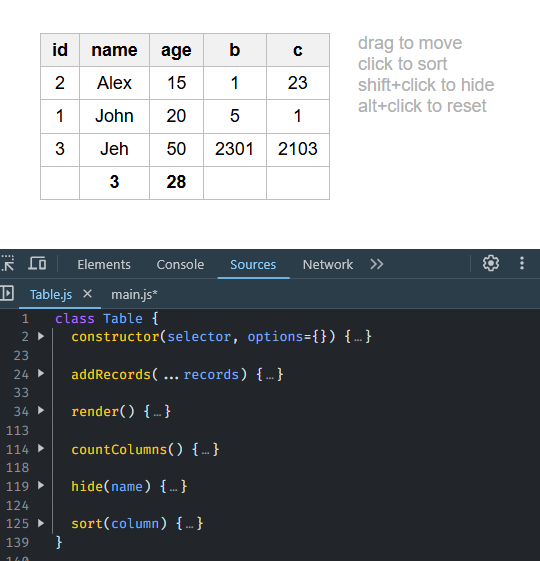Click the 23 cell in Alex's row
The image size is (540, 561).
[x=298, y=83]
